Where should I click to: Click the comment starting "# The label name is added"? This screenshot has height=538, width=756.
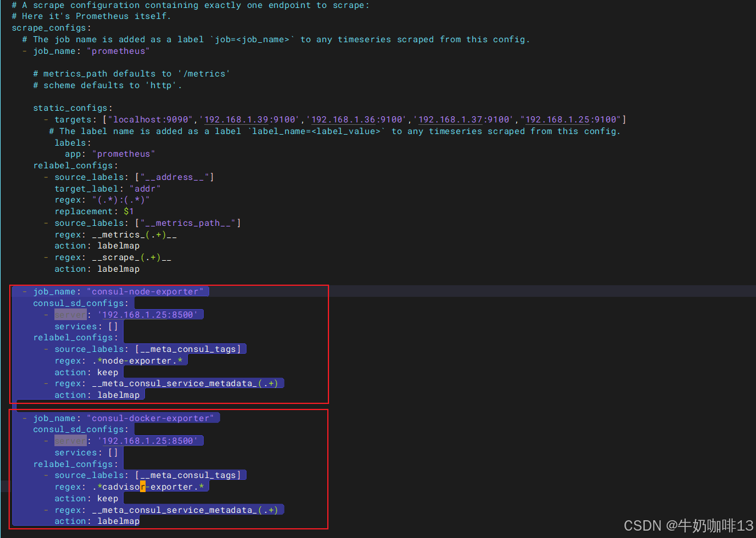tap(335, 131)
